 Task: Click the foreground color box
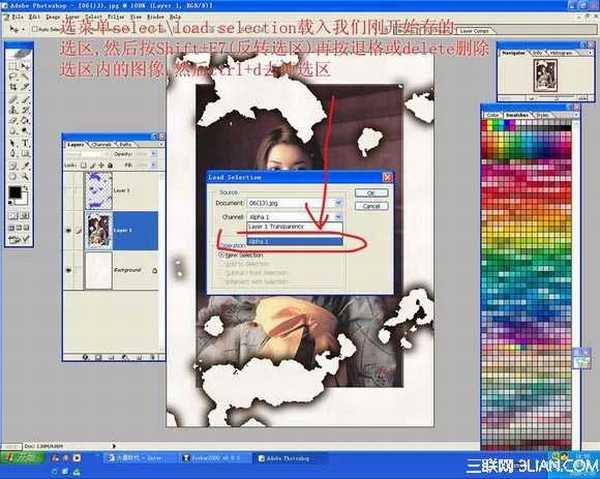pos(15,190)
